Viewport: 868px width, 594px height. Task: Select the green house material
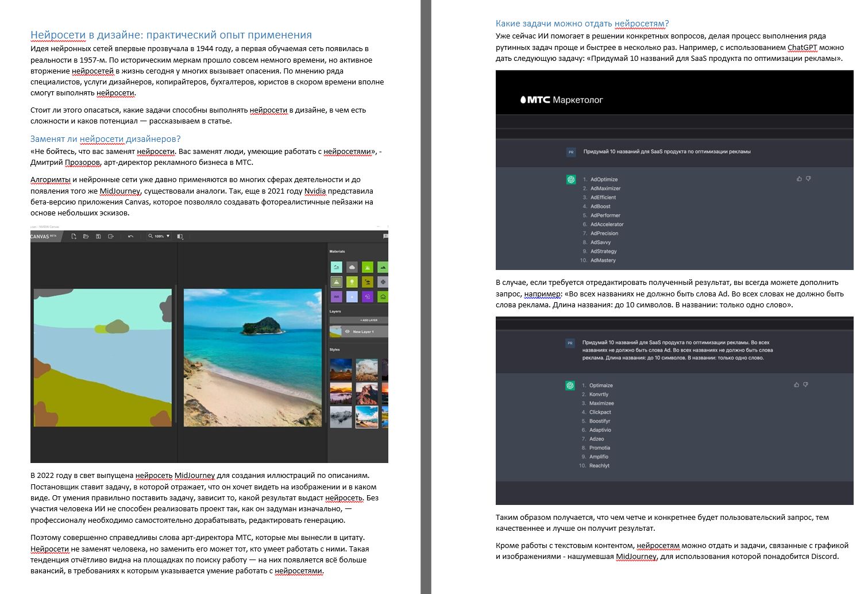pyautogui.click(x=383, y=296)
